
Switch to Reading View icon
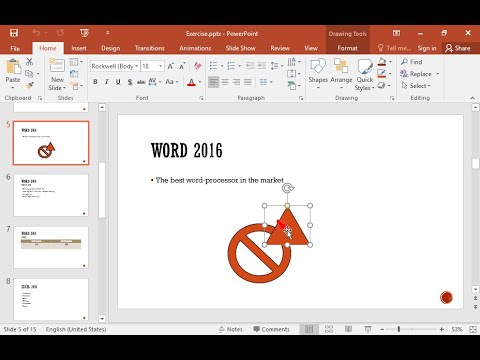(348, 329)
